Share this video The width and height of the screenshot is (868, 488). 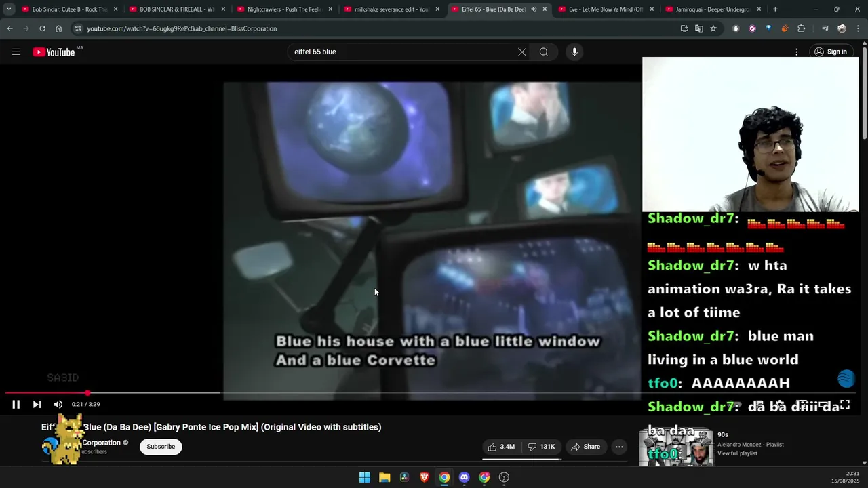click(586, 447)
